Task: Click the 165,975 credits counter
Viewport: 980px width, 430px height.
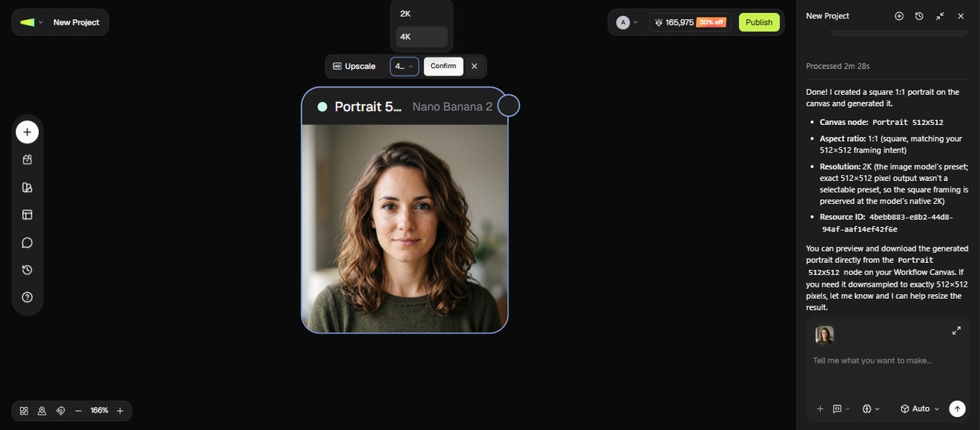Action: click(x=674, y=22)
